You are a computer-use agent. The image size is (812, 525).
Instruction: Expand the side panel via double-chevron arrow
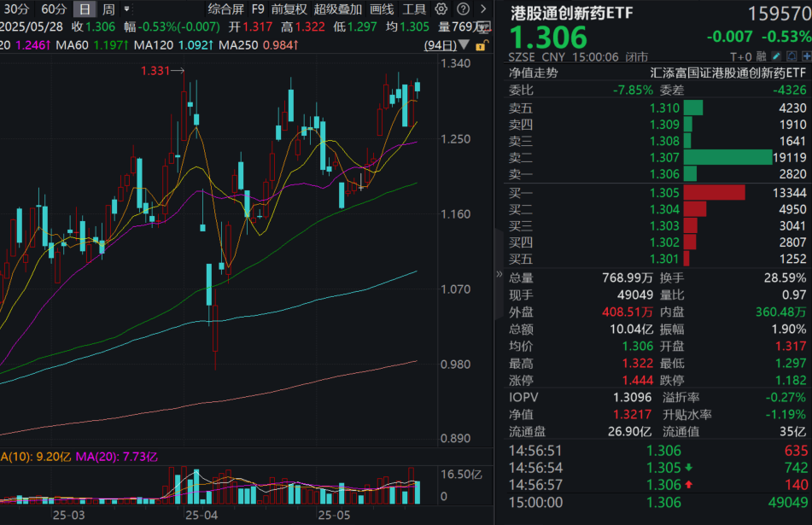click(x=498, y=275)
